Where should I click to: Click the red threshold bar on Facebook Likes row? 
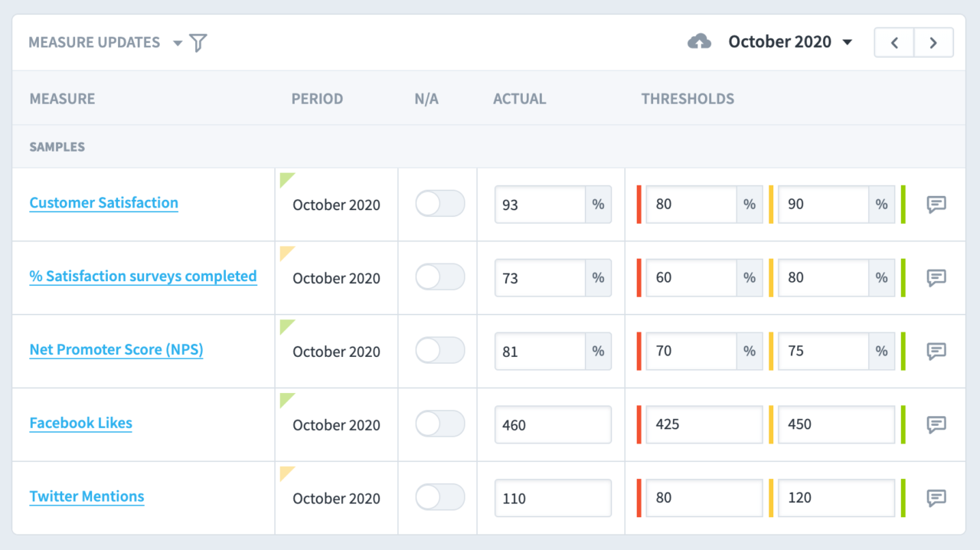[x=639, y=424]
